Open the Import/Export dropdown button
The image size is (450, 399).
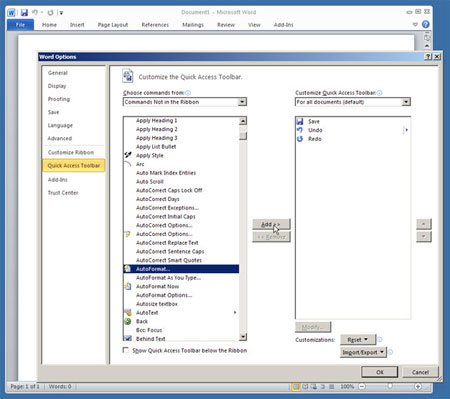[363, 352]
